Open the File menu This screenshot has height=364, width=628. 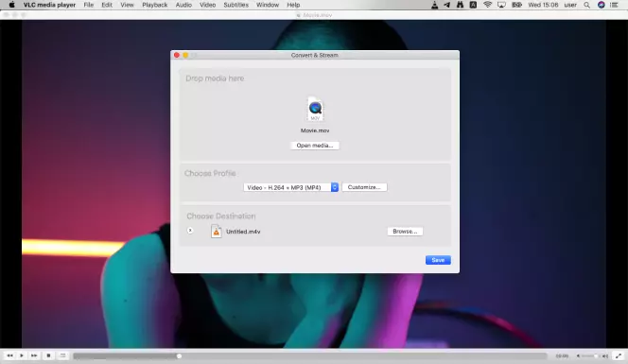pos(89,5)
